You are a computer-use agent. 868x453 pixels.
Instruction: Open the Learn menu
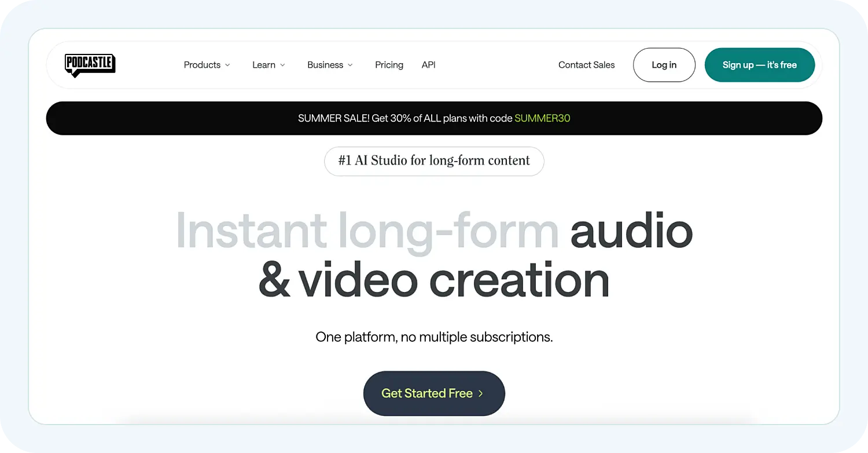pos(269,65)
